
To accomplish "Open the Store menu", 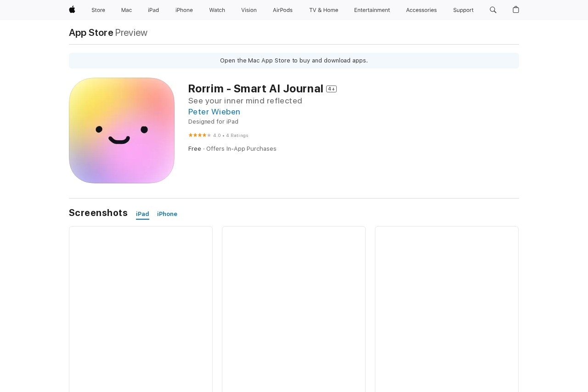I will click(x=98, y=10).
